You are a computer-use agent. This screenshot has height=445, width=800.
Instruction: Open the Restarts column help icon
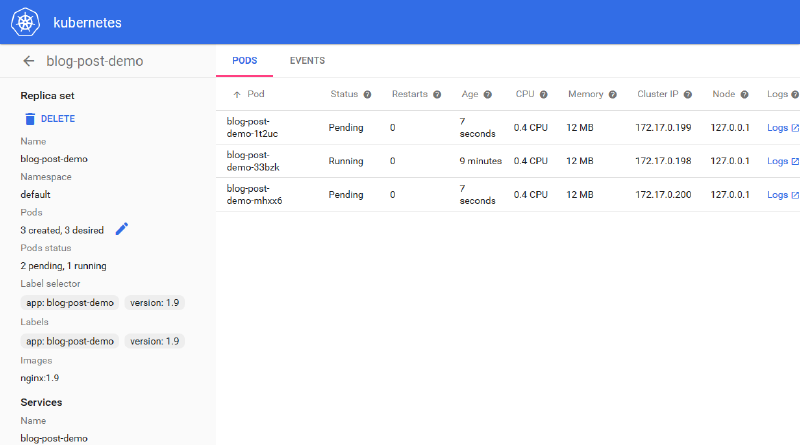coord(437,94)
